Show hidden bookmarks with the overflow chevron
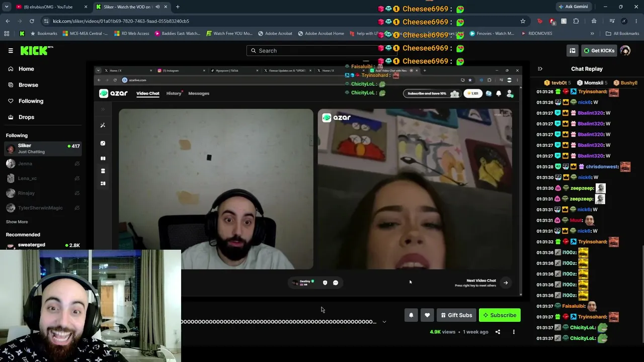Viewport: 644px width, 362px height. point(592,33)
